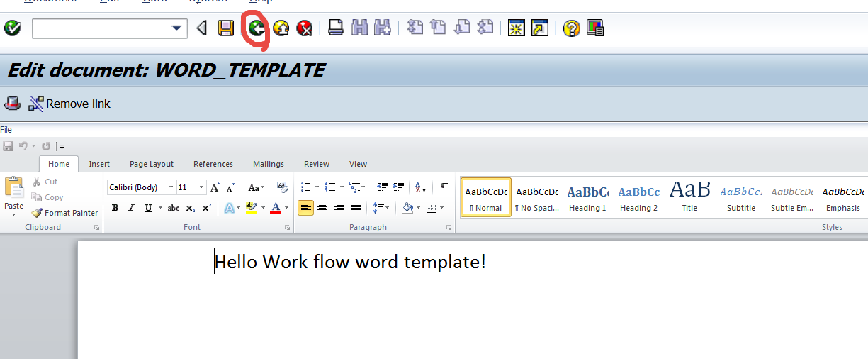Screen dimensions: 868x359
Task: Click the Undo icon in Word toolbar
Action: point(23,146)
